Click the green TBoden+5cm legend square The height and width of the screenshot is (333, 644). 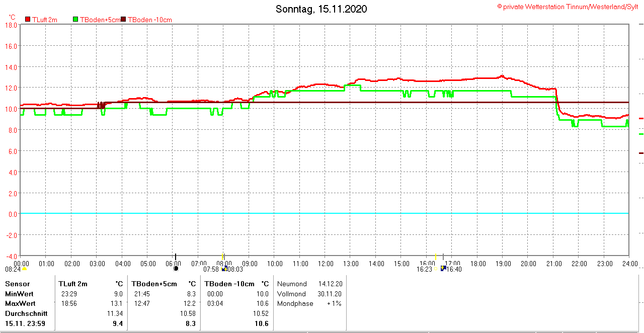pyautogui.click(x=76, y=20)
